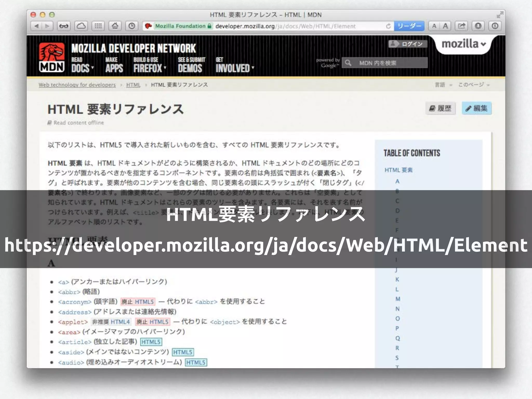Image resolution: width=532 pixels, height=399 pixels.
Task: Click the 編集 edit button
Action: tap(477, 108)
